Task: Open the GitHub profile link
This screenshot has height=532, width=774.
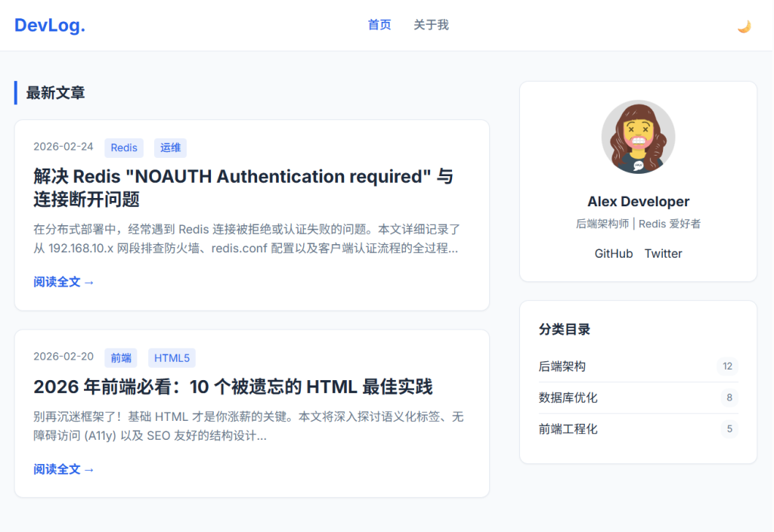Action: (x=614, y=253)
